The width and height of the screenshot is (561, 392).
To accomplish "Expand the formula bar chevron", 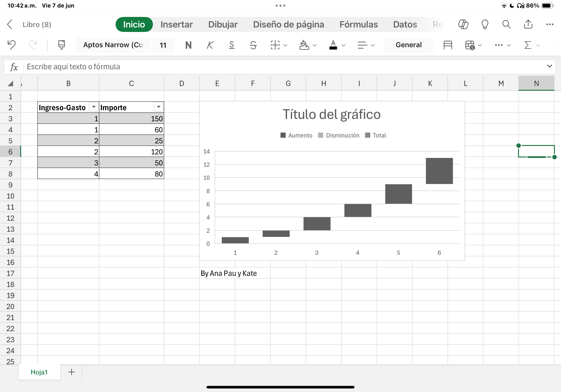I will (549, 66).
